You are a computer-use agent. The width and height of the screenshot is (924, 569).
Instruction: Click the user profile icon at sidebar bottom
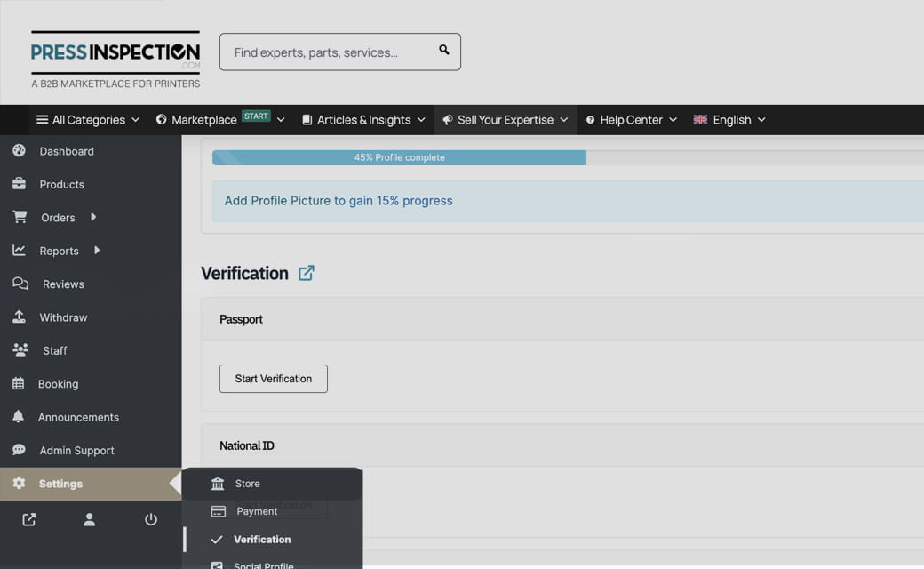pyautogui.click(x=89, y=519)
